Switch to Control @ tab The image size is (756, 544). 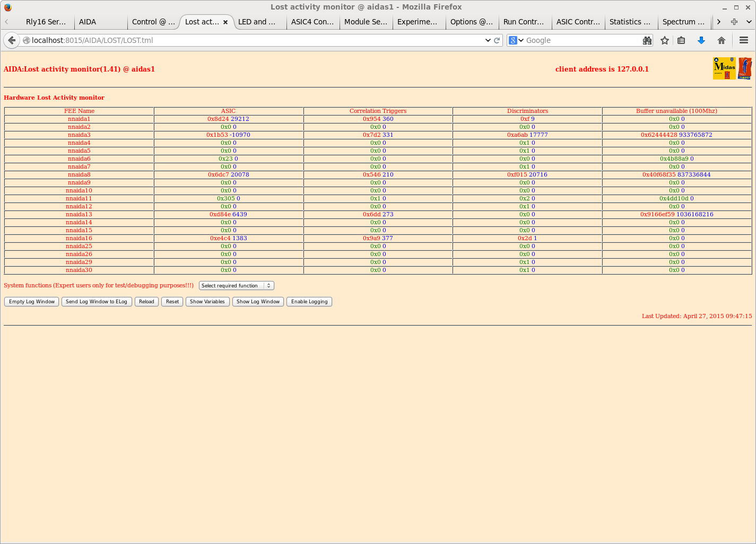click(x=153, y=22)
